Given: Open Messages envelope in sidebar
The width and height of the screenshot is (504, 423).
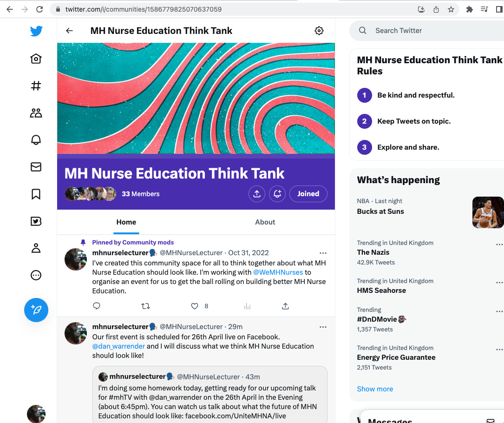Looking at the screenshot, I should pyautogui.click(x=36, y=167).
